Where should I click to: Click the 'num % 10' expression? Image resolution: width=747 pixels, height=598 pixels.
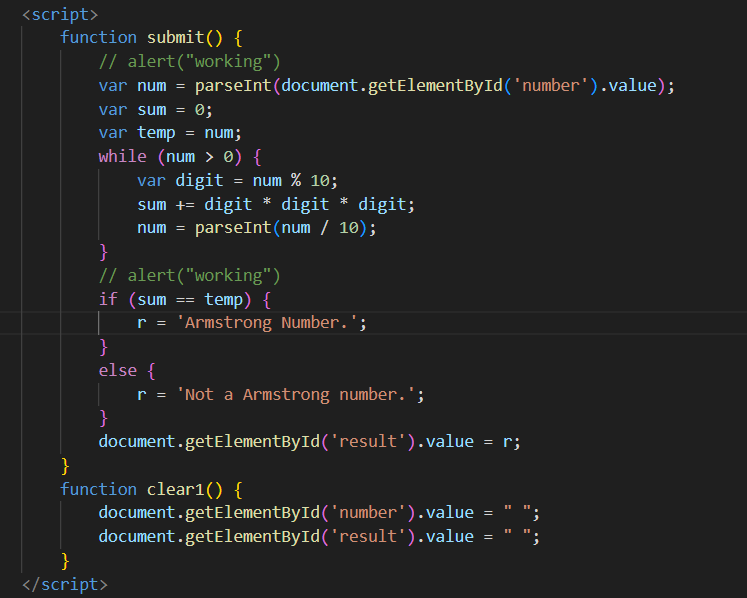point(300,181)
